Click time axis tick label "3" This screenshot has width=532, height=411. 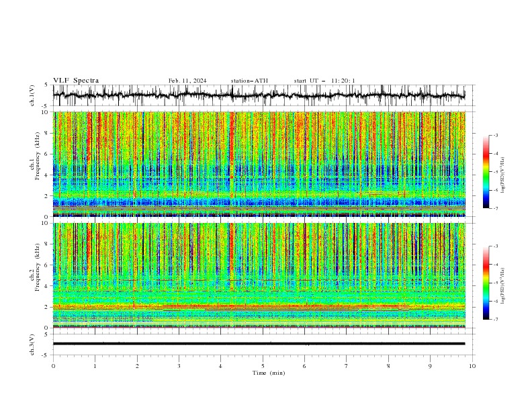tap(179, 366)
